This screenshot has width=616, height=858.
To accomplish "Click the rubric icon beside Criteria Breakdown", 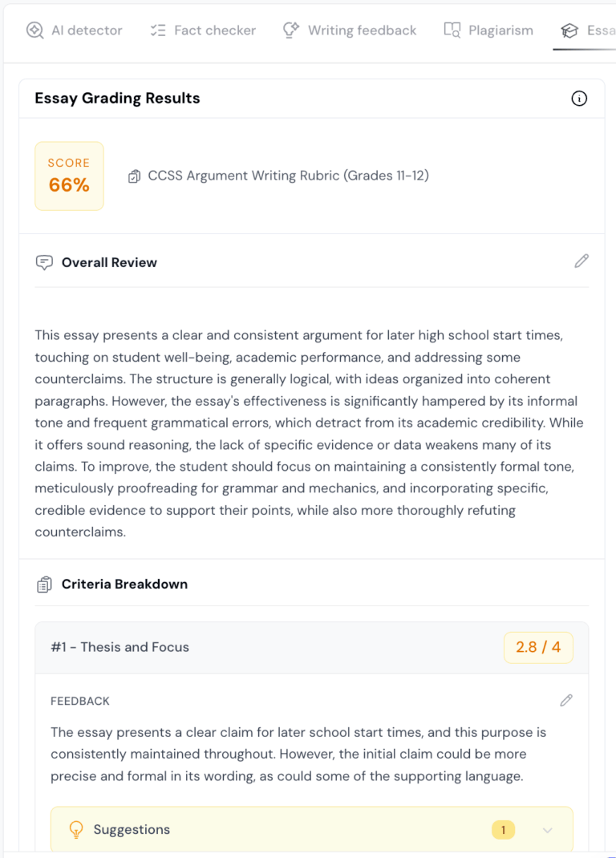I will coord(44,584).
